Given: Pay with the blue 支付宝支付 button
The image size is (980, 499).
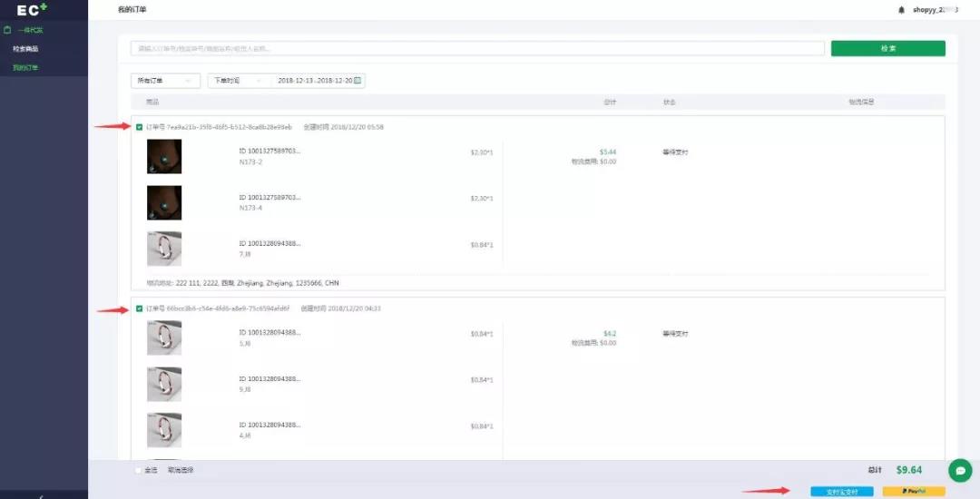Looking at the screenshot, I should (842, 492).
